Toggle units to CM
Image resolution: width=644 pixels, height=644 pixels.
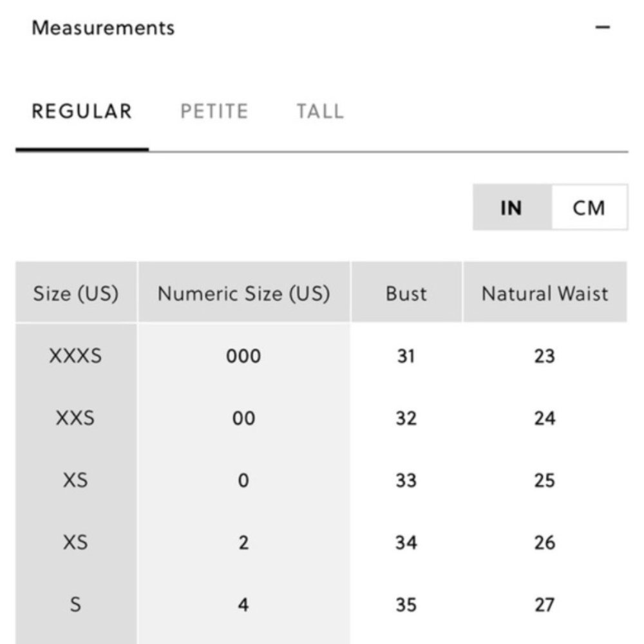[x=589, y=207]
